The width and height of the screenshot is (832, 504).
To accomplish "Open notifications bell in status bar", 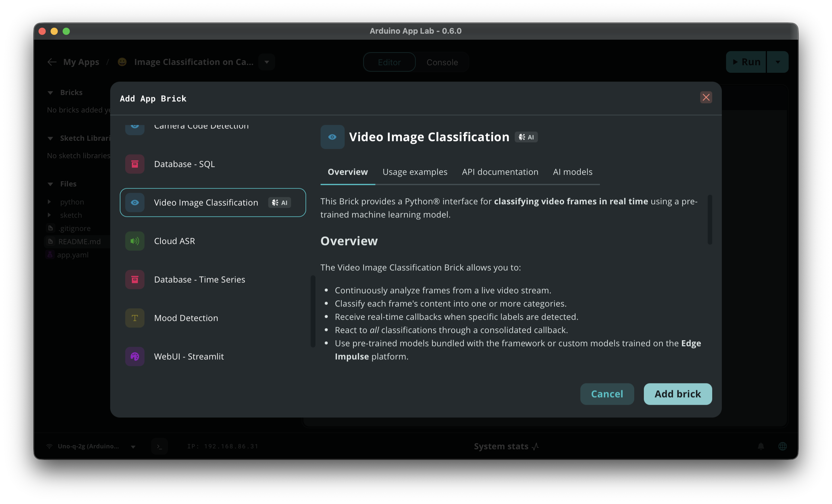I will tap(761, 446).
